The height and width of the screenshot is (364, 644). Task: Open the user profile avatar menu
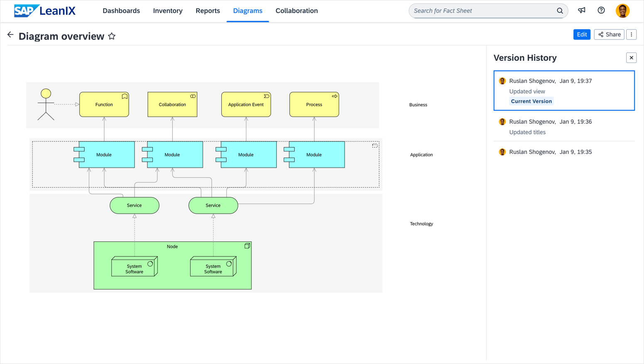[x=622, y=11]
